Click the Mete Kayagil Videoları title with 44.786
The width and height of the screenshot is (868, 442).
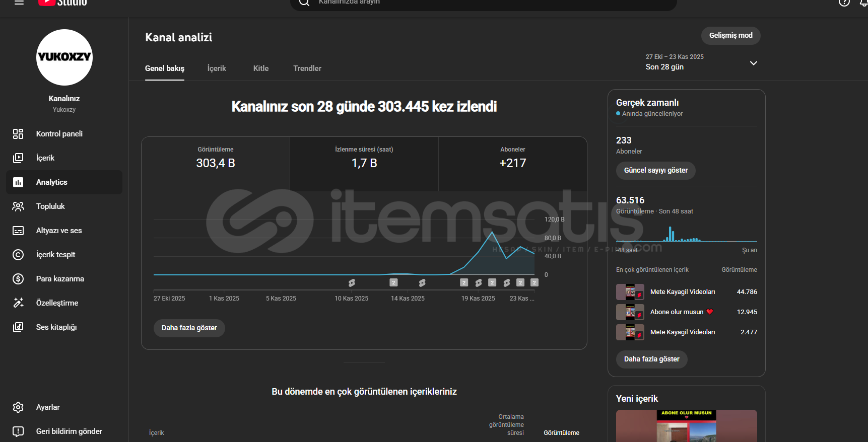(683, 292)
